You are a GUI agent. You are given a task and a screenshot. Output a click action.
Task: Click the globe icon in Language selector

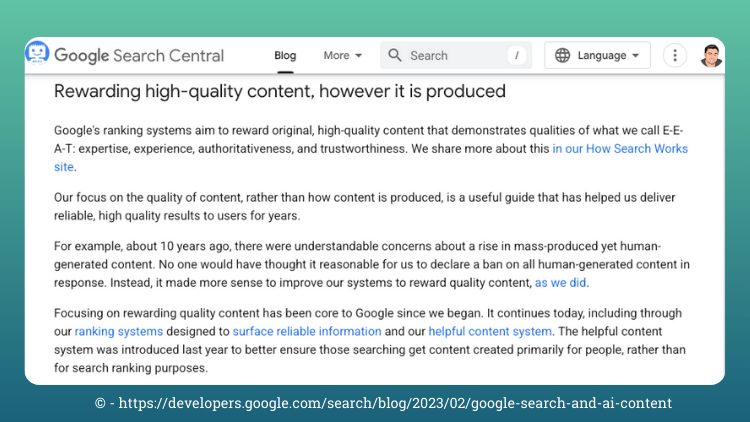click(562, 56)
